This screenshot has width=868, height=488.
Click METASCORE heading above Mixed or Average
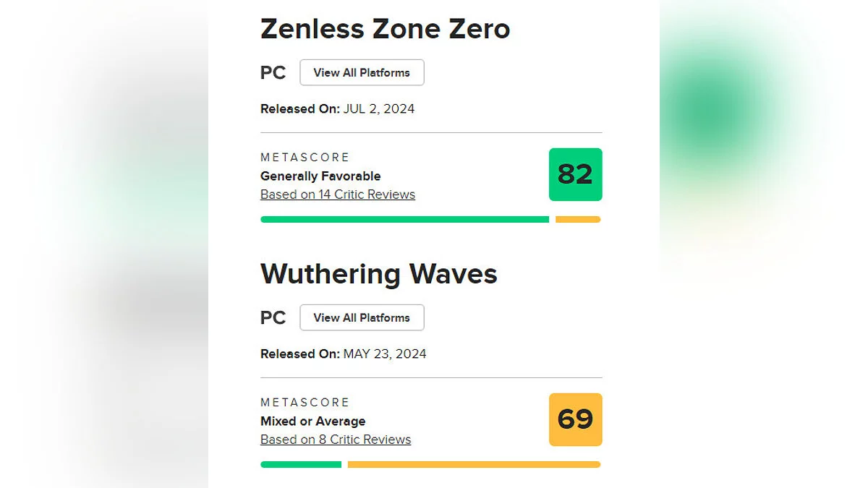point(305,403)
